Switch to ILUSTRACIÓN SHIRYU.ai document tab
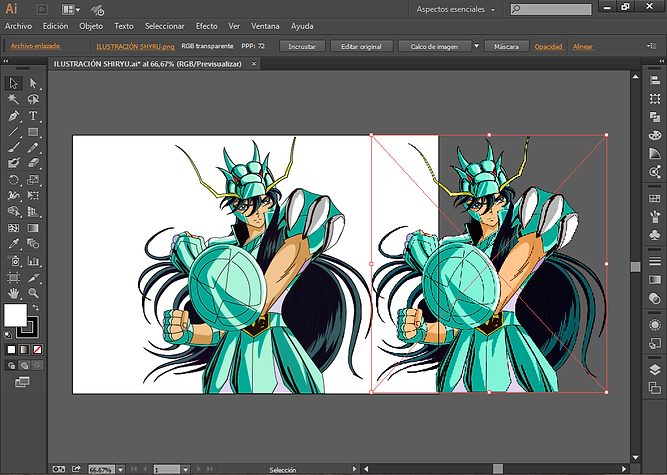 [148, 64]
